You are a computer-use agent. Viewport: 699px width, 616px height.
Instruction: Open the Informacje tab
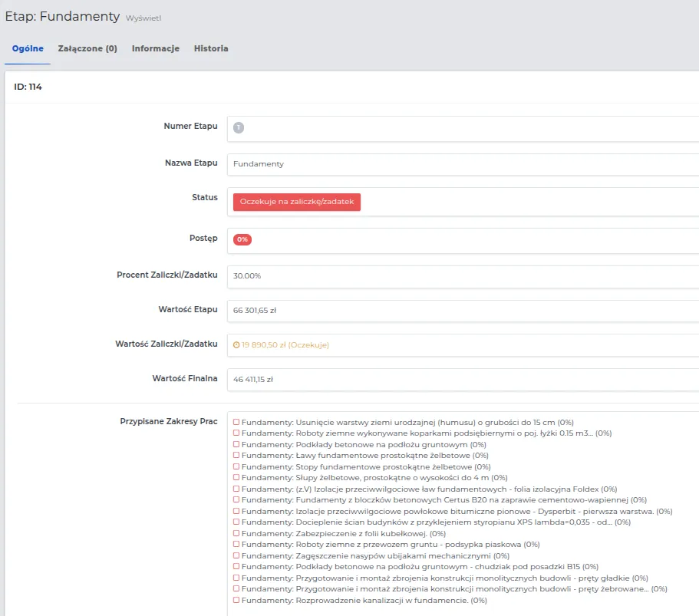point(155,48)
